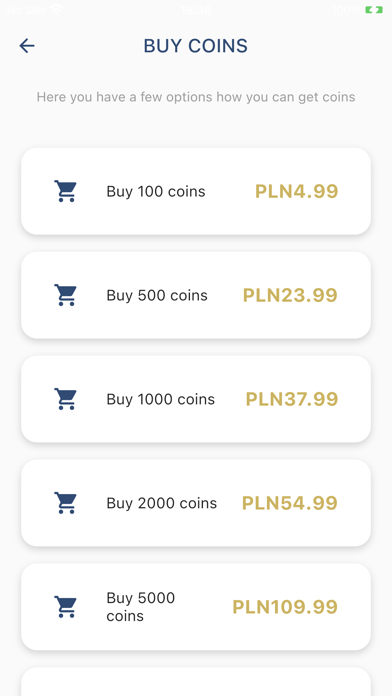Go back using the arrow icon
The image size is (392, 696).
[x=27, y=46]
